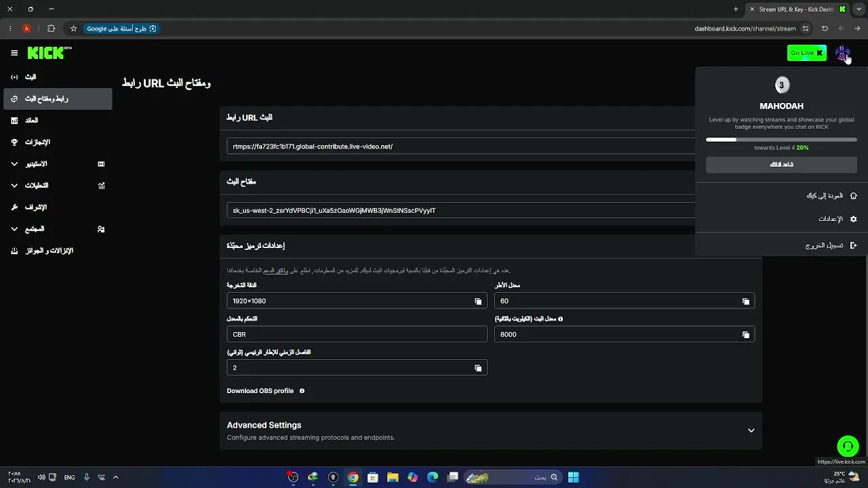The image size is (868, 488).
Task: Click the gray button under the level progress bar
Action: point(781,165)
